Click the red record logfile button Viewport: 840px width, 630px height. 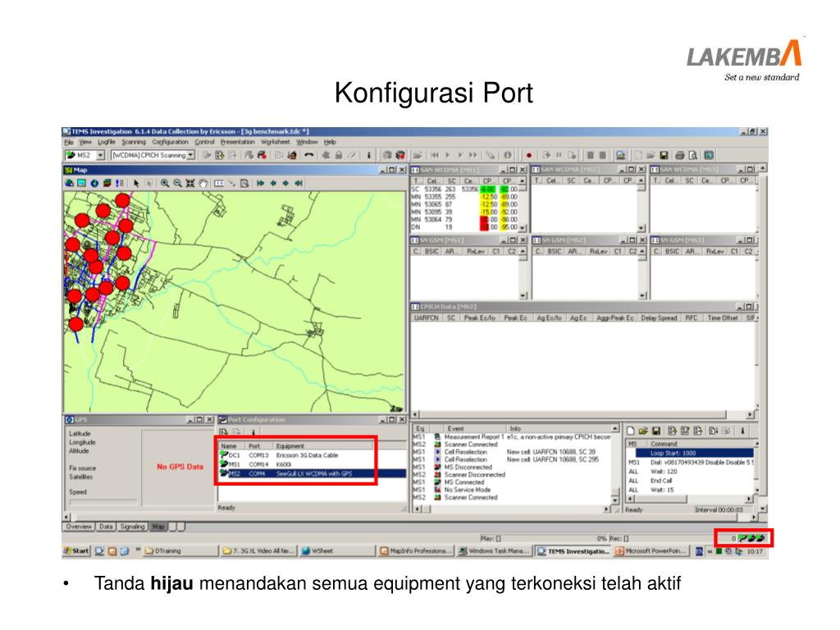coord(529,155)
